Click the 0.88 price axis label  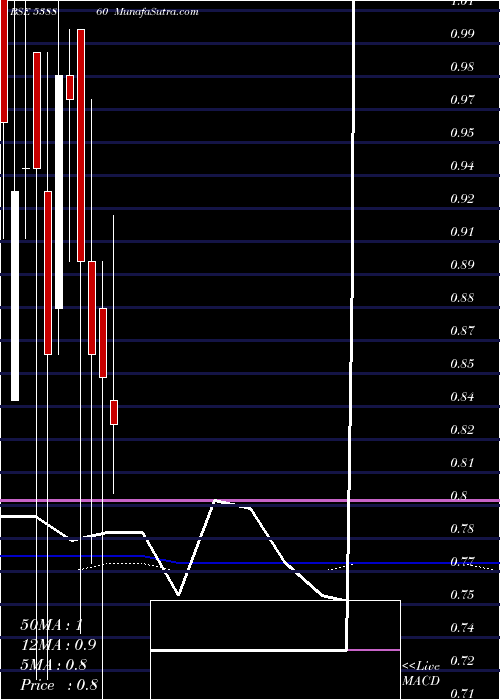[462, 298]
